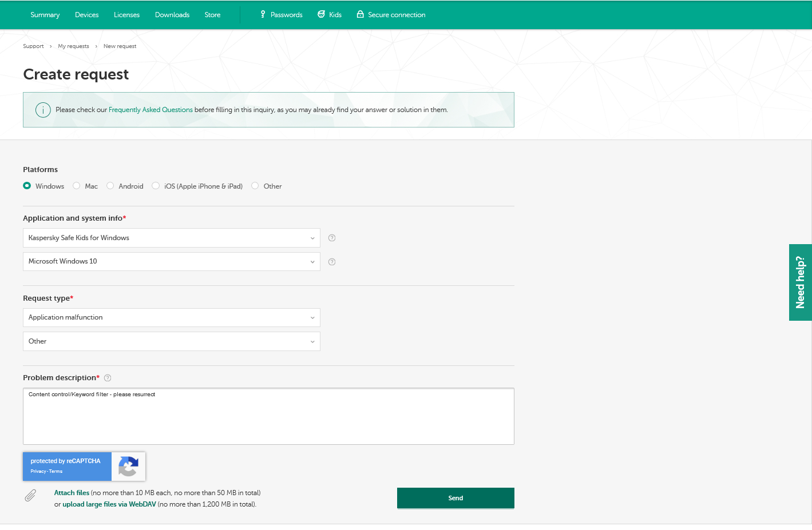Open the Kaspersky Safe Kids for Windows dropdown
The image size is (812, 530).
(172, 238)
